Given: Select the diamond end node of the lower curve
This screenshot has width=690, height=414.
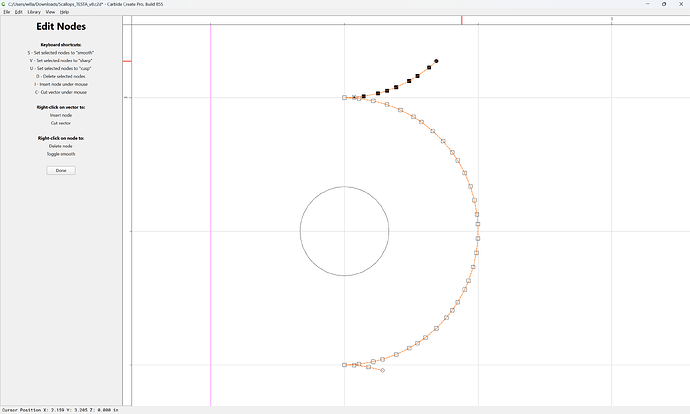Looking at the screenshot, I should pos(382,370).
